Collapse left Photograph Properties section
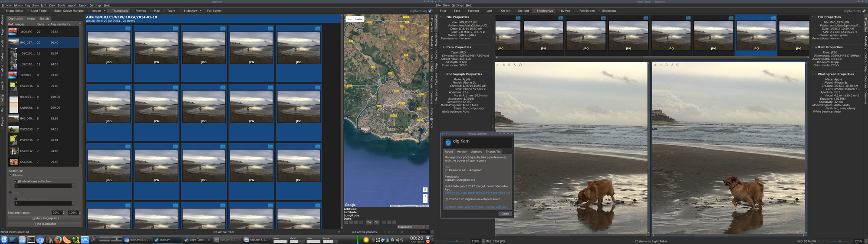This screenshot has height=244, width=868. (x=441, y=74)
